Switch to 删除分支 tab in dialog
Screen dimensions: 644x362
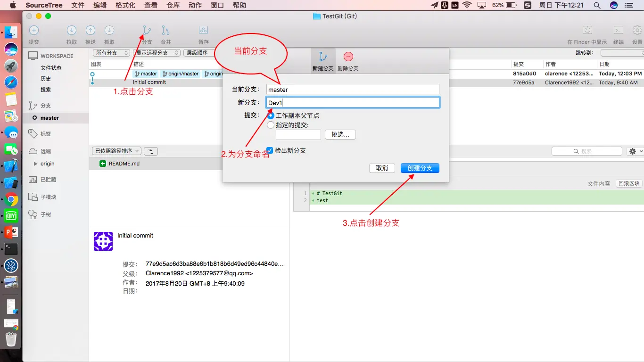(348, 60)
